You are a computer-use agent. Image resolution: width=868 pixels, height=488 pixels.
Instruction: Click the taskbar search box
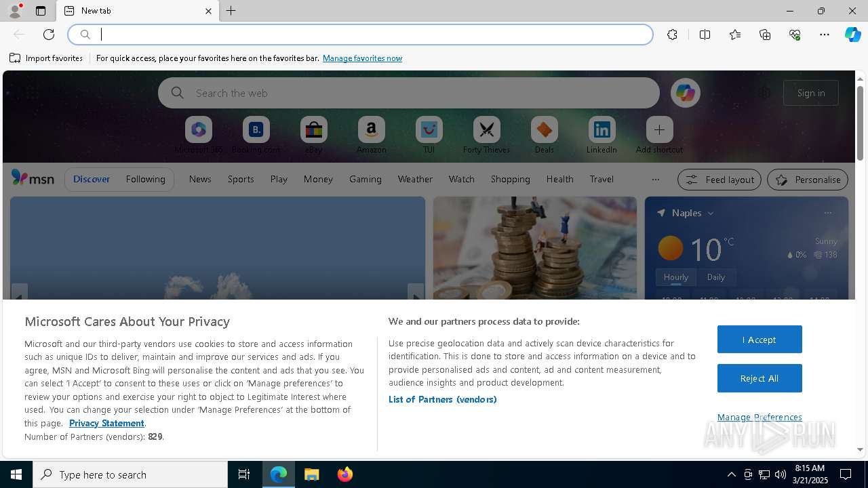coord(130,474)
